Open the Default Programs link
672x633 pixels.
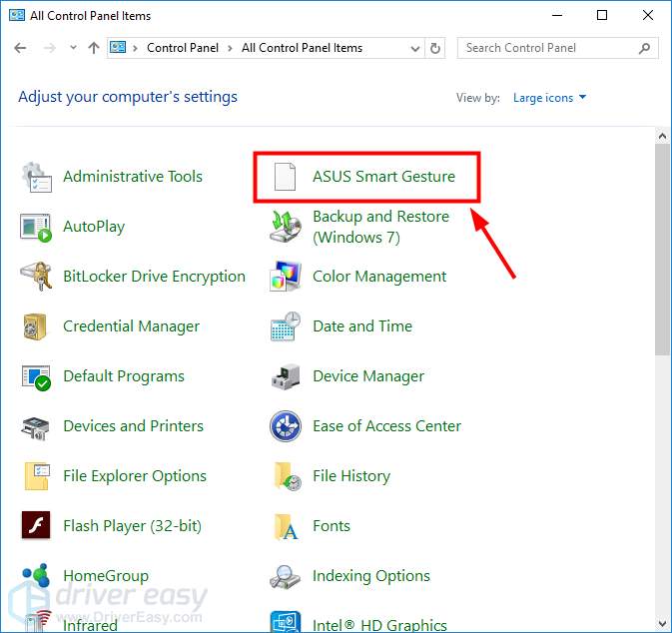coord(124,376)
